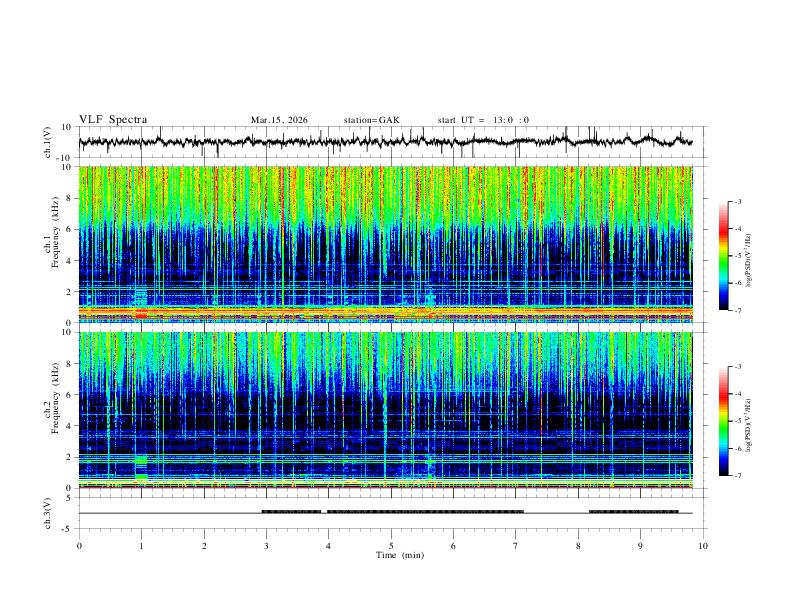Click the "-7" tick on ch.2 color bar
Screen dimensions: 792x612
[x=738, y=476]
